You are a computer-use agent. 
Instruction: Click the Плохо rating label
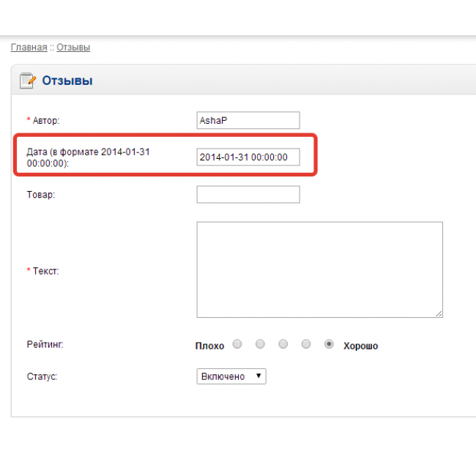tap(209, 346)
